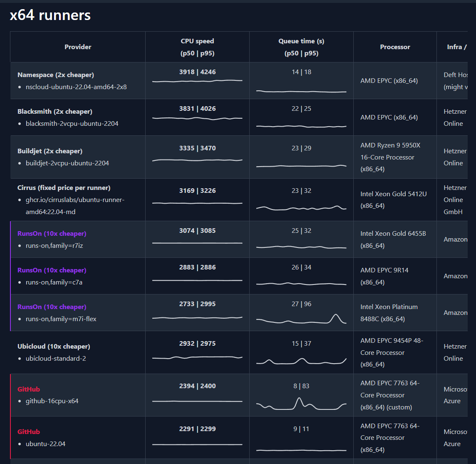Click the Ubicloud queue time sparkline
Screen dimensions: 476x464
coord(301,361)
